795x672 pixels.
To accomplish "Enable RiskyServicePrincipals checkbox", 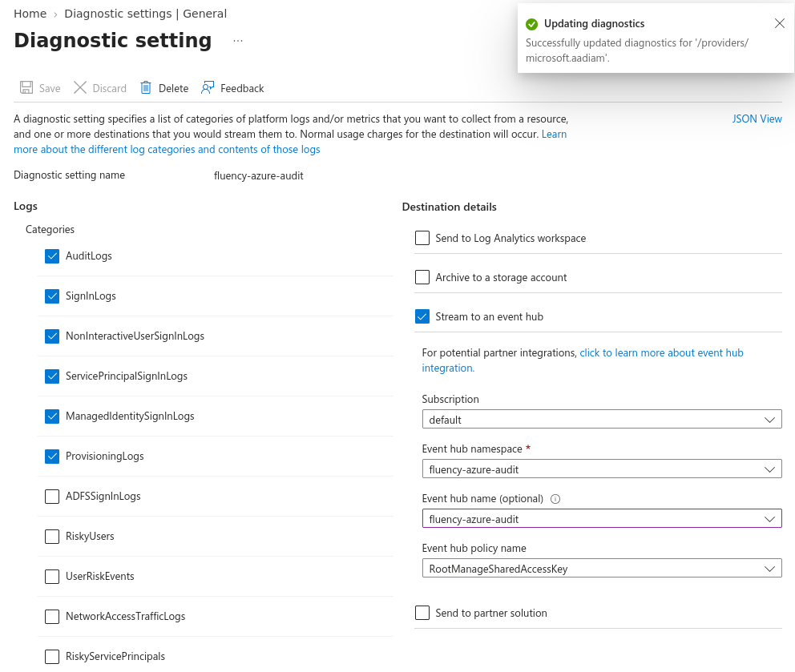I will pyautogui.click(x=52, y=657).
